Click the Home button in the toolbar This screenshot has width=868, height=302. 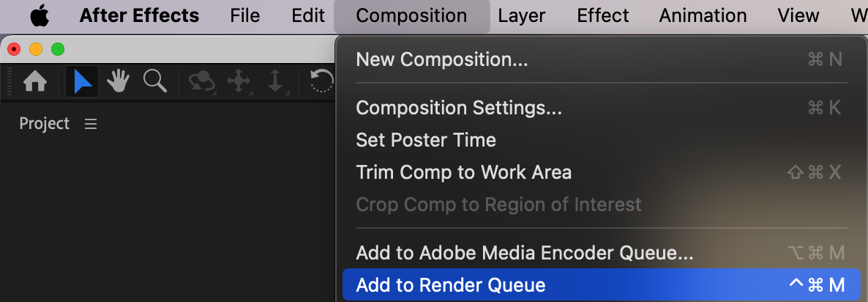tap(35, 81)
